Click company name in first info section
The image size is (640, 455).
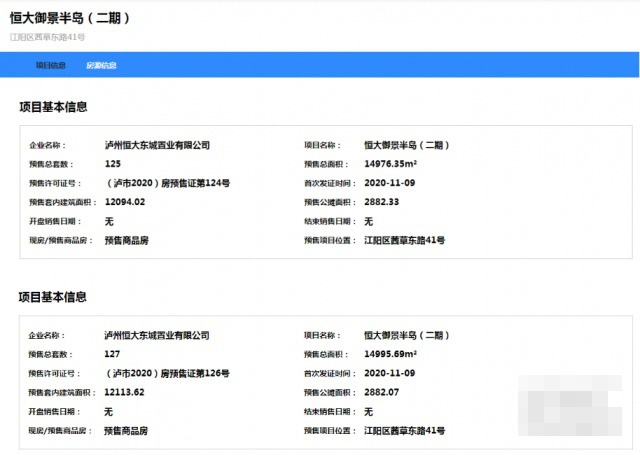pyautogui.click(x=157, y=145)
